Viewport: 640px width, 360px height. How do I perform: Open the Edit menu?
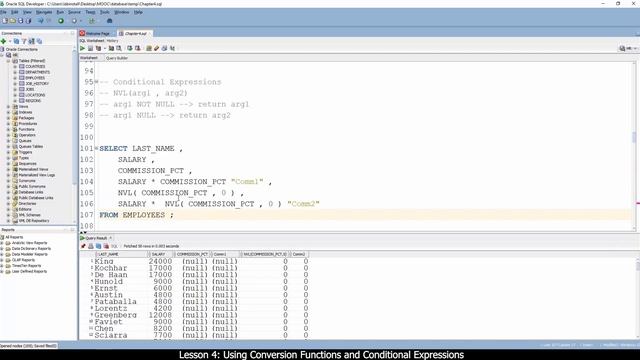tap(15, 12)
